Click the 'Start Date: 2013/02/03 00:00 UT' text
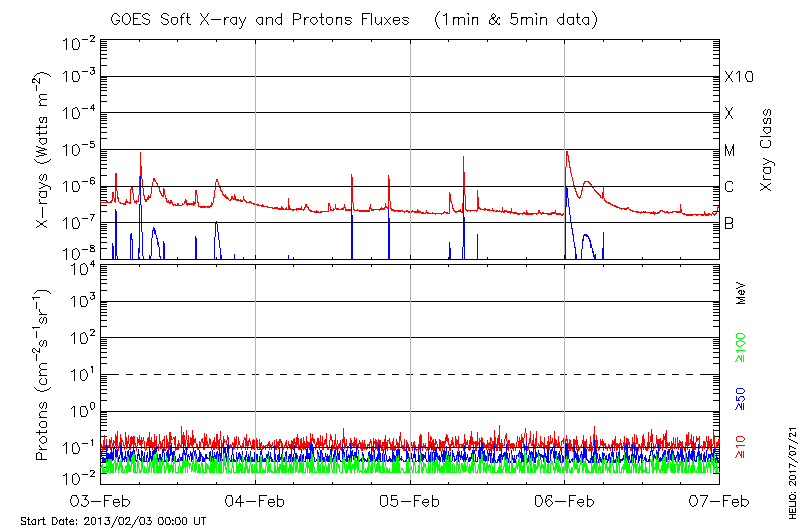The height and width of the screenshot is (530, 800). pyautogui.click(x=113, y=521)
